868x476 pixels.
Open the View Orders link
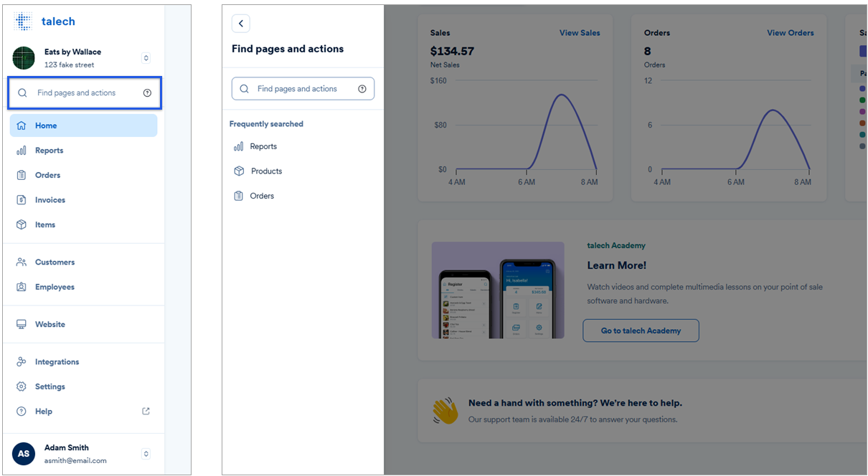(x=790, y=33)
